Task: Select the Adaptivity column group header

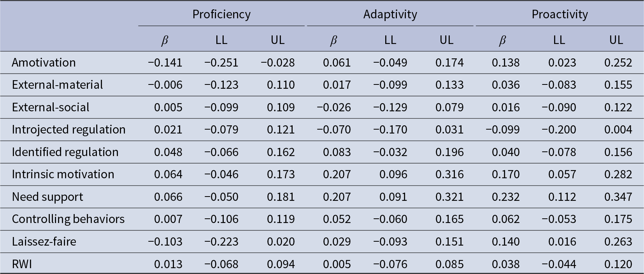Action: click(x=390, y=14)
